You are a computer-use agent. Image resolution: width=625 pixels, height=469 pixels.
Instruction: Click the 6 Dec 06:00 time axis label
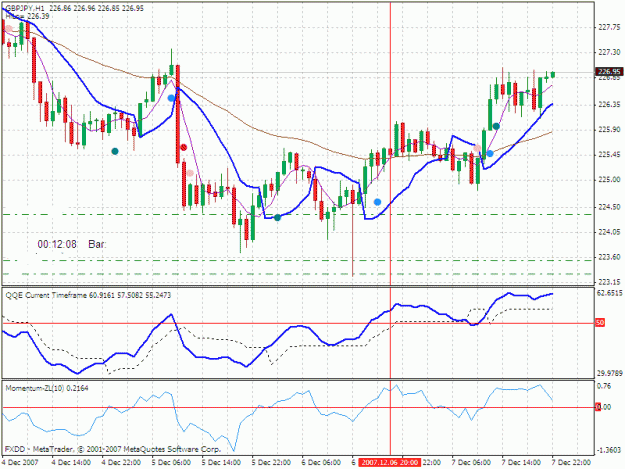coord(321,462)
